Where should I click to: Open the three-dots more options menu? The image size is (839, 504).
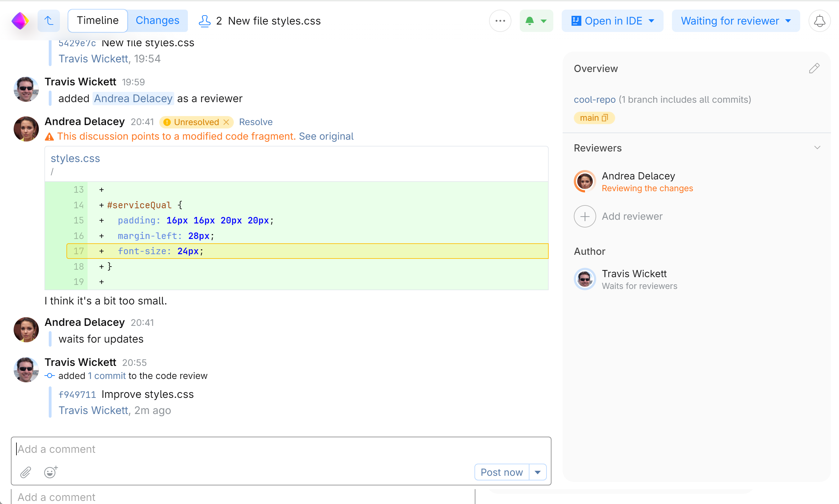pos(500,21)
